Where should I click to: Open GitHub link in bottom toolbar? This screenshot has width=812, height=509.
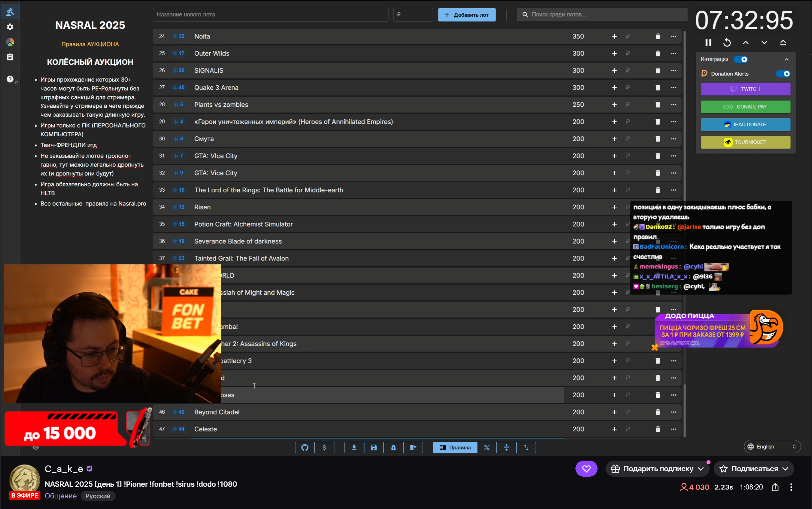(304, 447)
